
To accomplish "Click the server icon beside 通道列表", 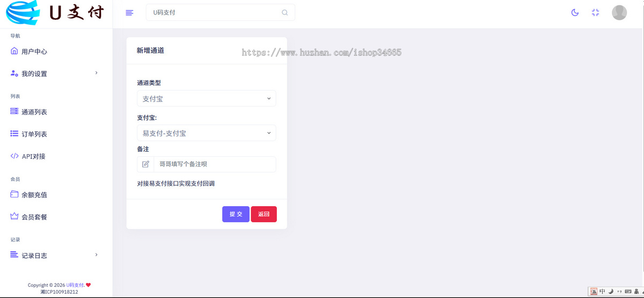I will tap(14, 111).
